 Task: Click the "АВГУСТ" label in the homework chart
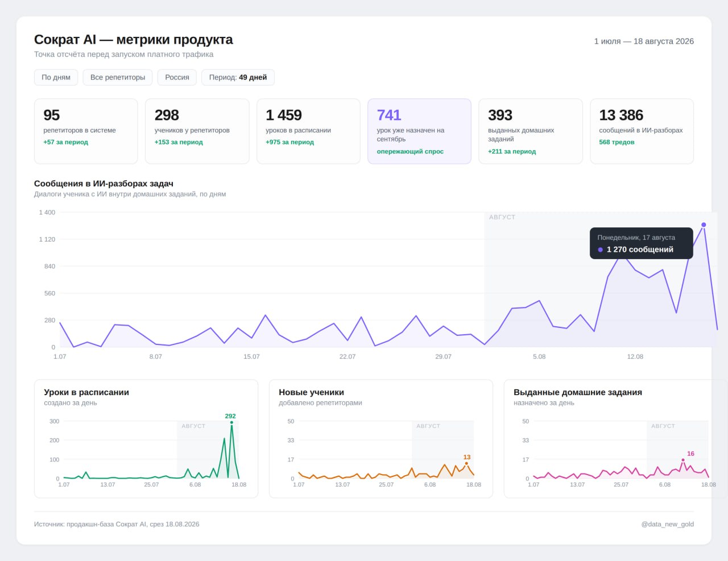point(663,426)
